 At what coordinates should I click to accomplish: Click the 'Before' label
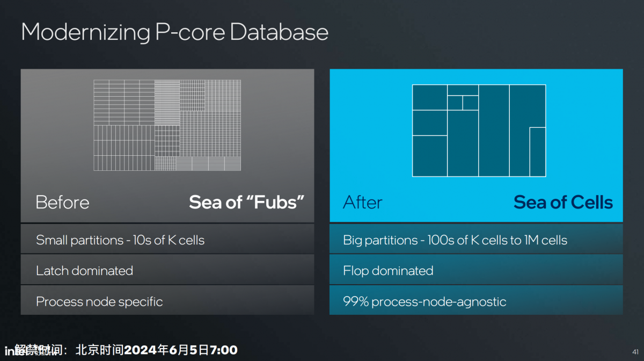(62, 203)
